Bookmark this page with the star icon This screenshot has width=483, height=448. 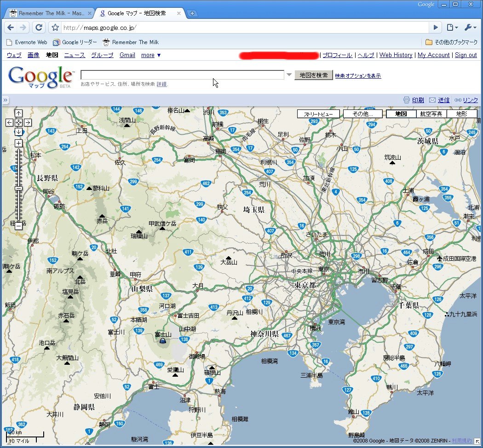[x=55, y=28]
